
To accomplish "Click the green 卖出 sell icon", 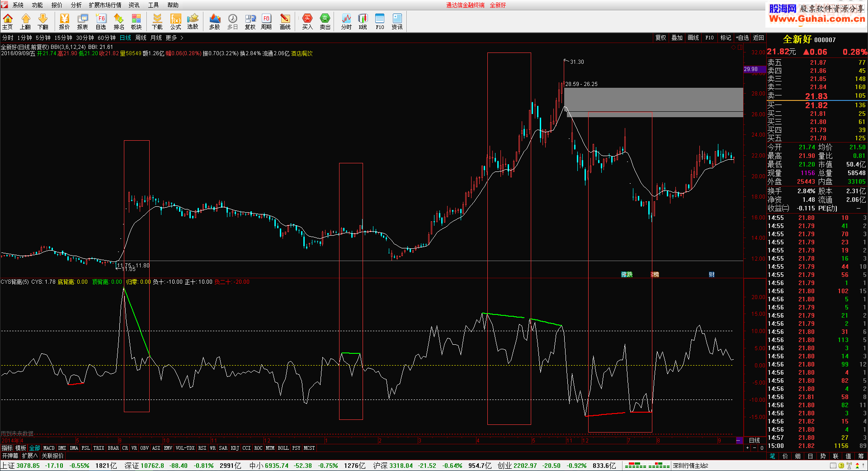I will (325, 21).
